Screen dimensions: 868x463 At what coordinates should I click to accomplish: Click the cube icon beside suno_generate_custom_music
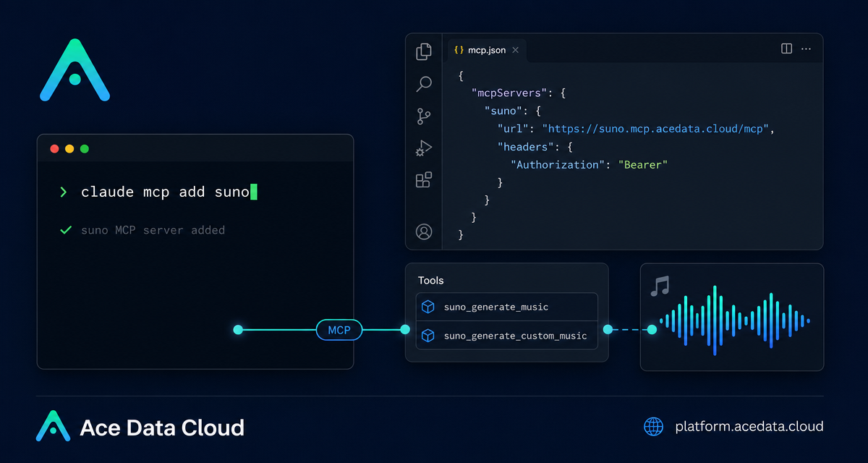click(428, 336)
